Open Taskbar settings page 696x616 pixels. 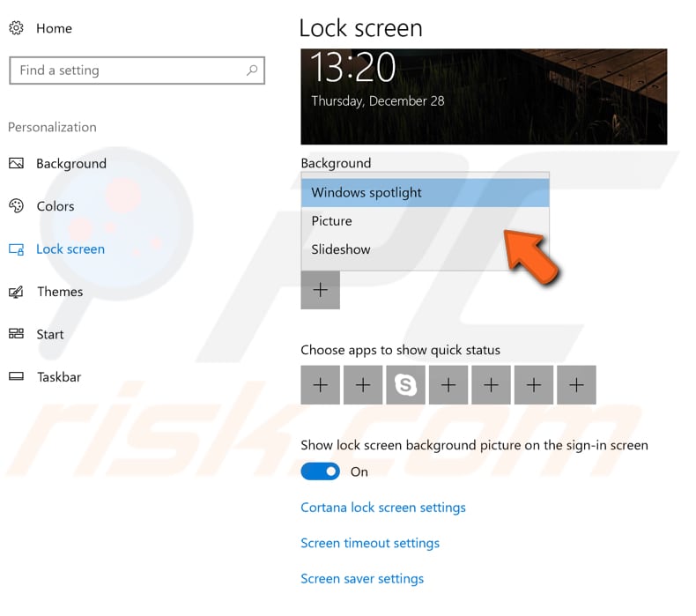tap(59, 377)
